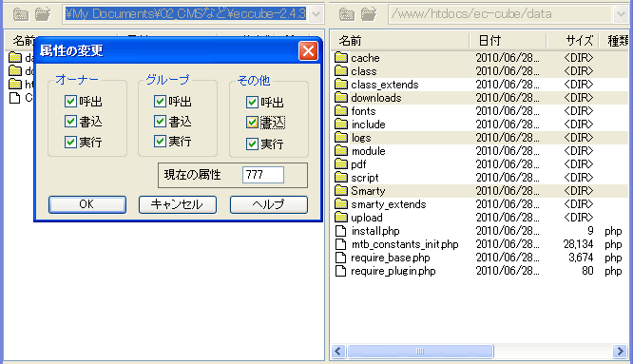Select the require_plugin.php file icon

(341, 271)
